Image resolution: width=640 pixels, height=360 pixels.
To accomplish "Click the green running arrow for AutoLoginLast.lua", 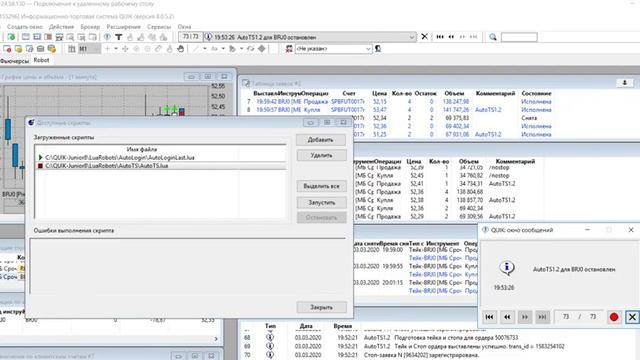I will pyautogui.click(x=40, y=158).
